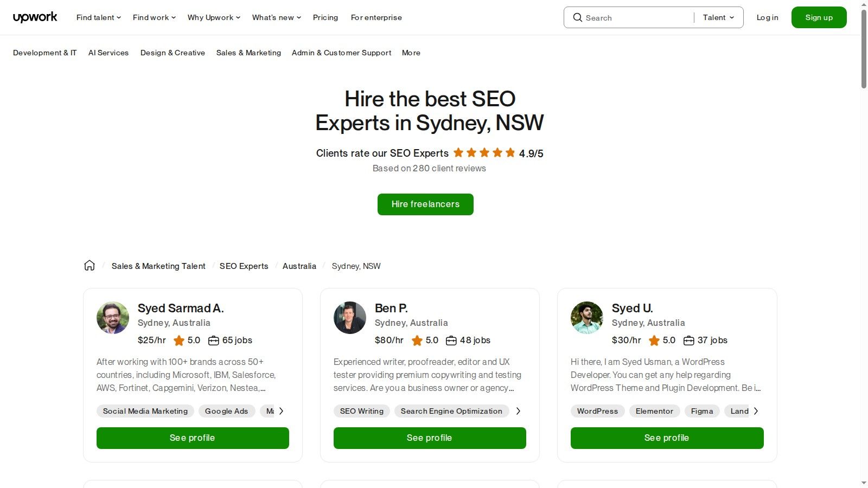Click the Hire freelancers button

click(x=425, y=204)
